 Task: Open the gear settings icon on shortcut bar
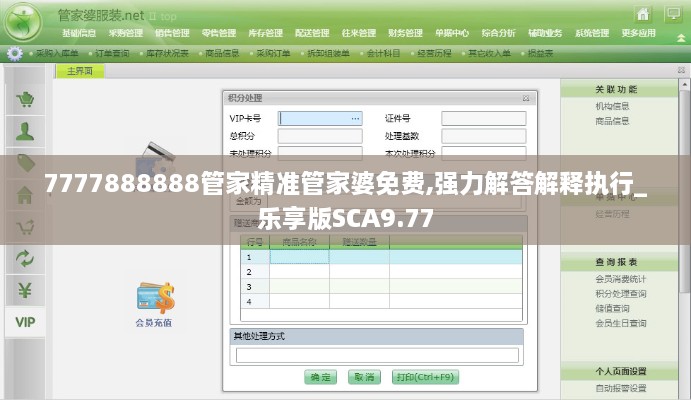tap(15, 53)
